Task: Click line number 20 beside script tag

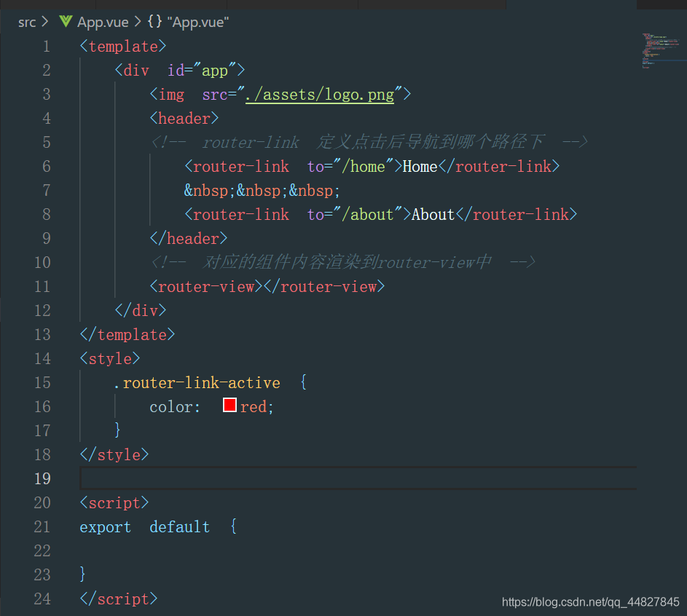Action: [42, 502]
